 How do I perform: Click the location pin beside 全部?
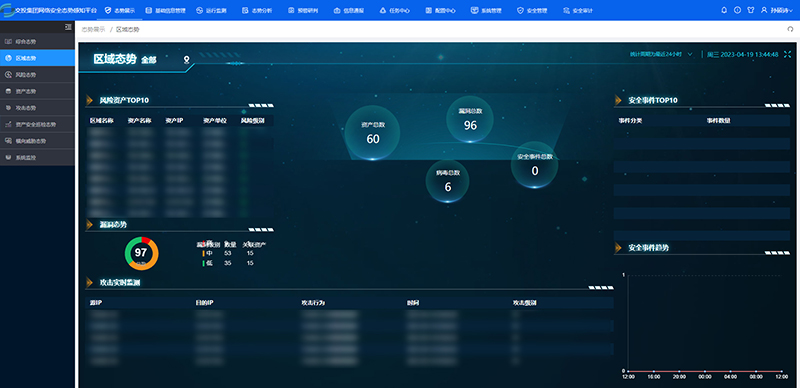(187, 60)
